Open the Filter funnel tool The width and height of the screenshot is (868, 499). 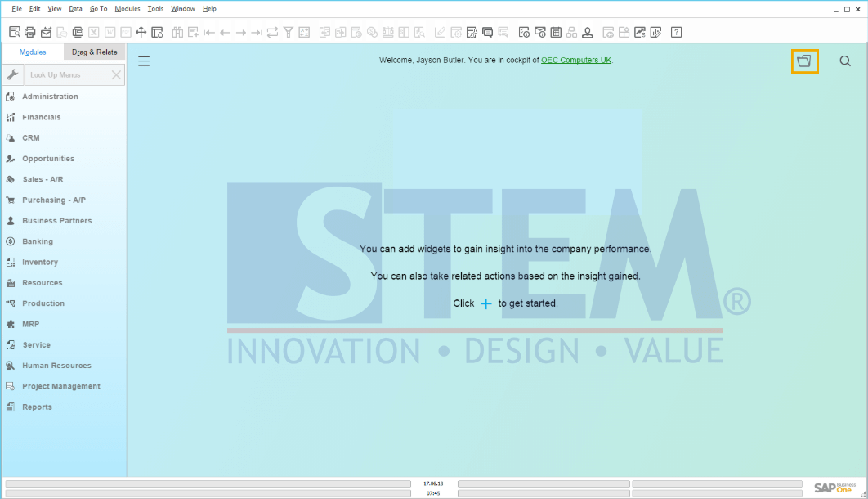[x=289, y=32]
